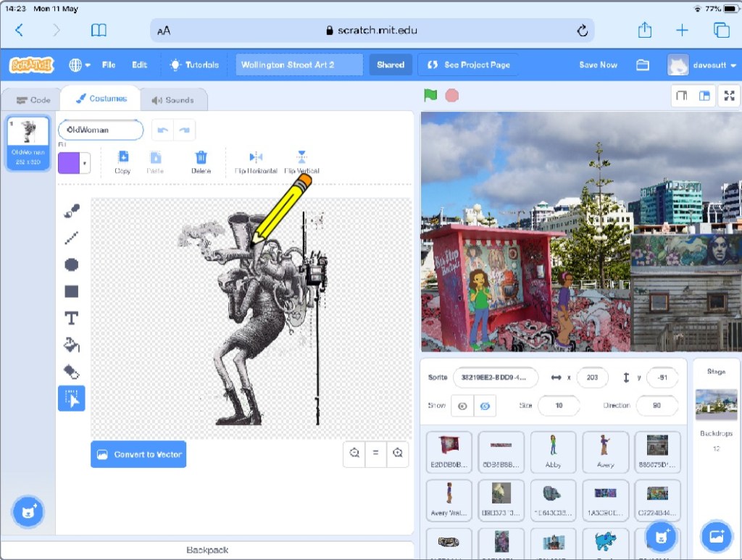
Task: Switch to the Sounds tab
Action: click(172, 100)
